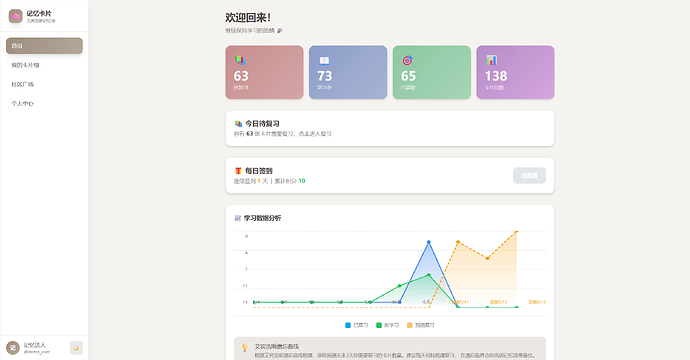Click the 学习数据分析 section title
690x360 pixels.
coord(262,218)
